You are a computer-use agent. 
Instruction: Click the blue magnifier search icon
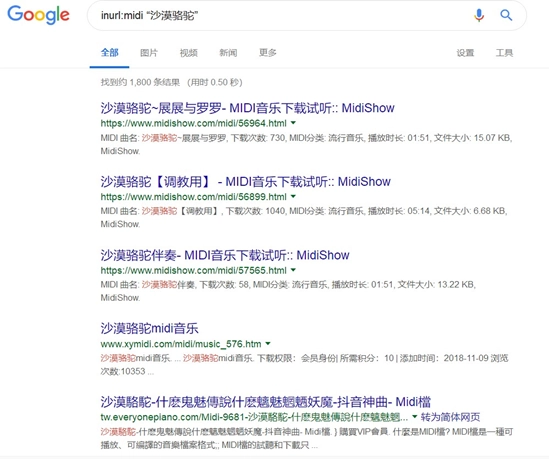pyautogui.click(x=506, y=15)
